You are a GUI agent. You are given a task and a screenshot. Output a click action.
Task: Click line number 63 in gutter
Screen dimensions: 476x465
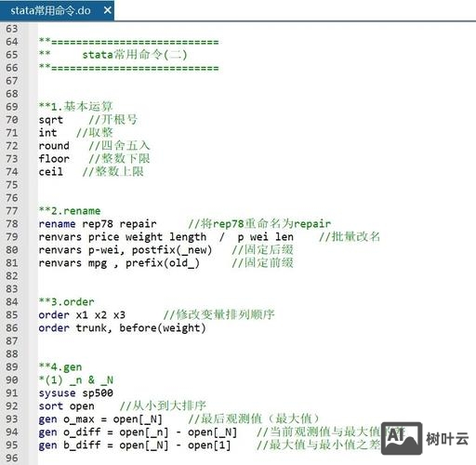[12, 29]
